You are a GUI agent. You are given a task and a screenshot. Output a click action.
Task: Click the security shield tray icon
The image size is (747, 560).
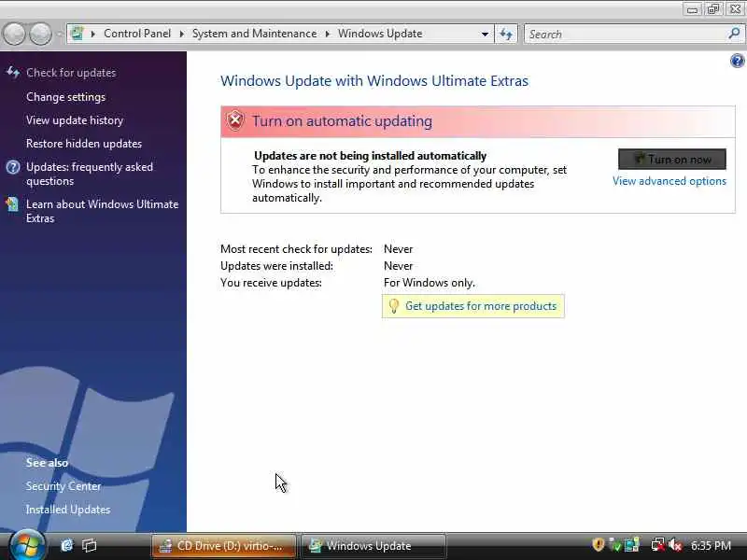click(599, 545)
